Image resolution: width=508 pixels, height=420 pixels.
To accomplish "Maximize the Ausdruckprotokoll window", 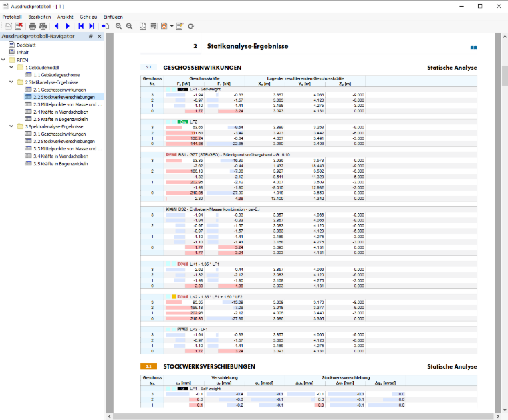I will (x=480, y=6).
